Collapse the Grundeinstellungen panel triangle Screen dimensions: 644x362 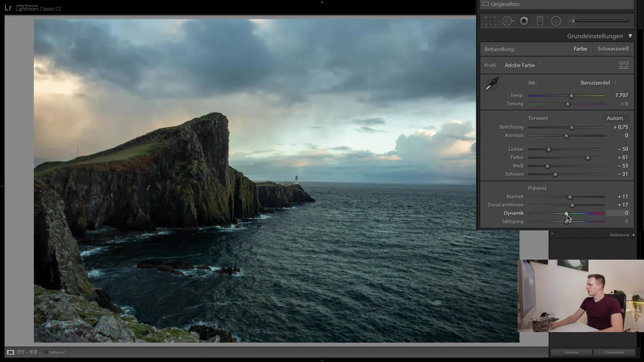click(630, 36)
